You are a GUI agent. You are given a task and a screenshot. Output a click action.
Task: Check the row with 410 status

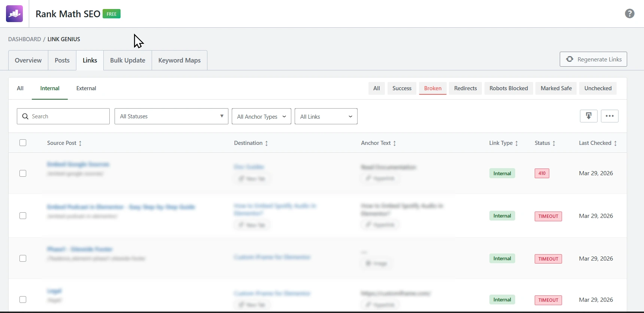tap(23, 173)
